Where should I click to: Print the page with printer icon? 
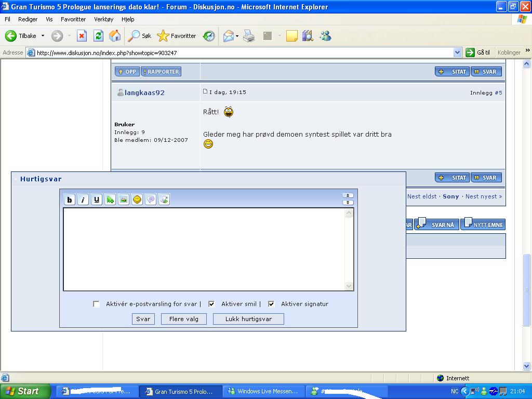249,36
